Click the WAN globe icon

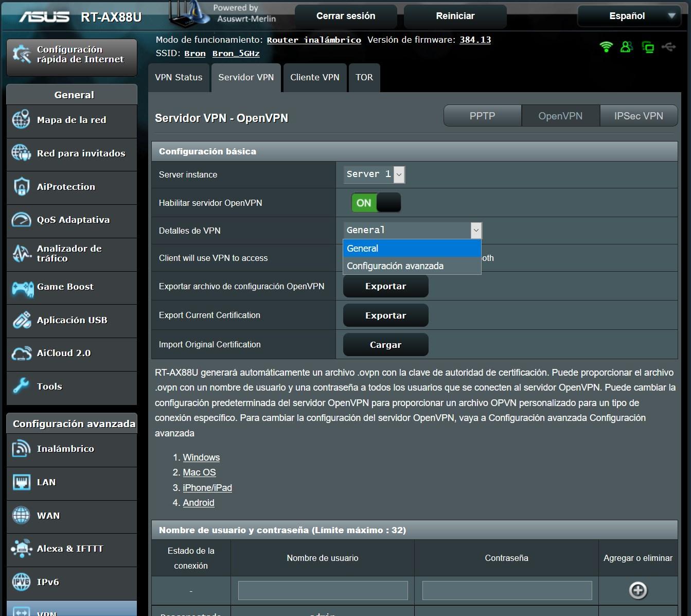pyautogui.click(x=21, y=515)
